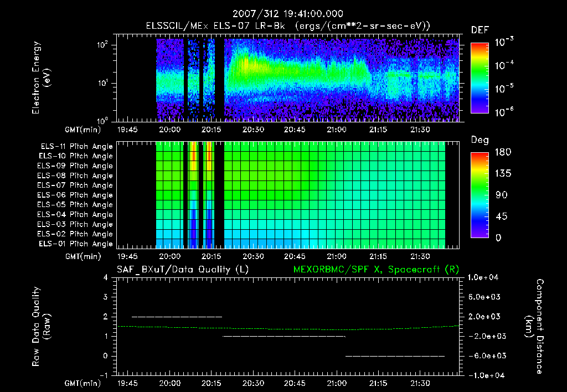Click the GMT(min) label under the spectrogram
Viewport: 567px width, 392px height.
pyautogui.click(x=83, y=130)
